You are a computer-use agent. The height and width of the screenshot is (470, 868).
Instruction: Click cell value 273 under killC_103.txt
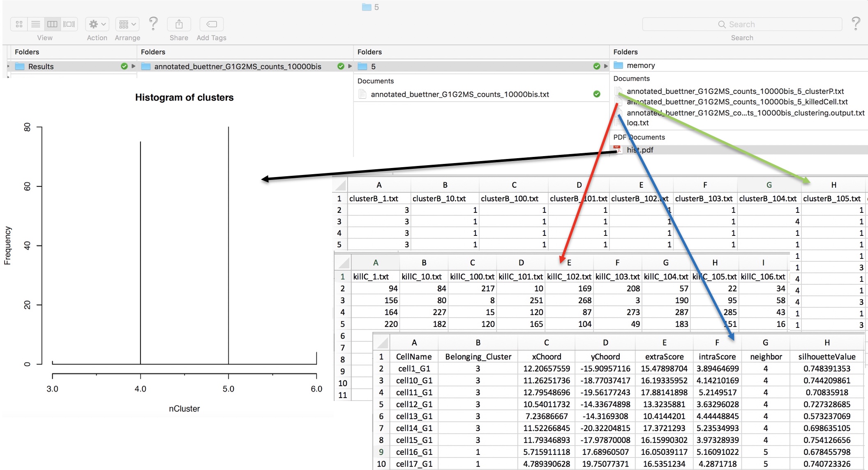tap(617, 312)
